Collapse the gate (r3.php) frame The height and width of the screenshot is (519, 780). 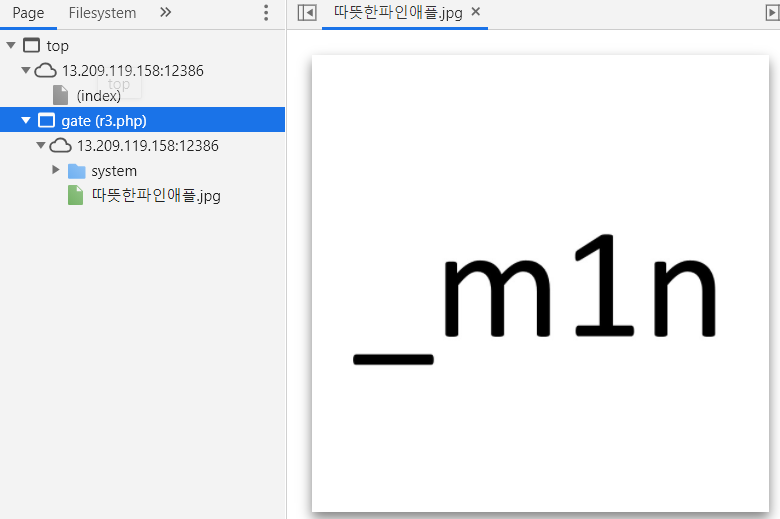click(26, 120)
